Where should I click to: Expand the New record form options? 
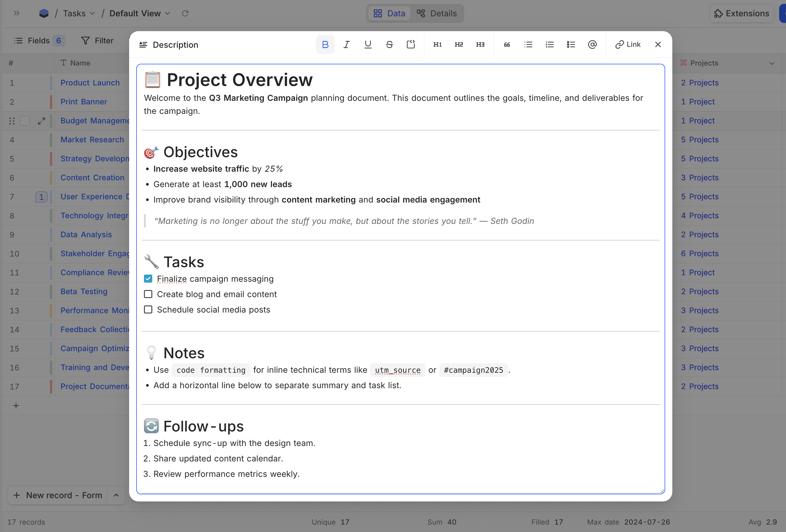coord(116,495)
